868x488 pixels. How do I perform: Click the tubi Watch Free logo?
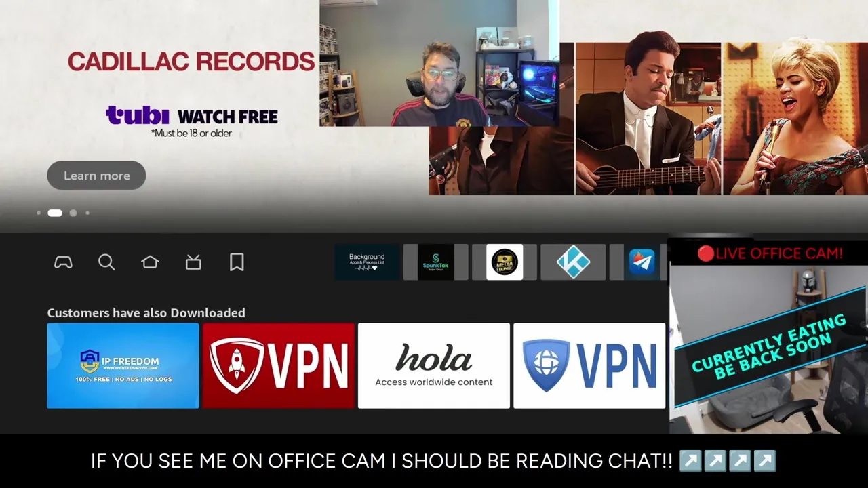click(x=192, y=116)
